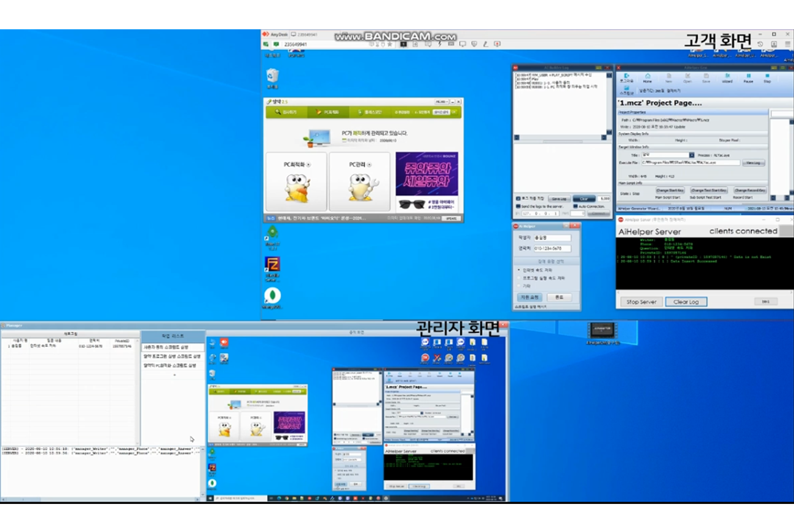Open the small dropdown in Alyac title bar
Viewport: 794px width, 532px height.
(x=442, y=102)
